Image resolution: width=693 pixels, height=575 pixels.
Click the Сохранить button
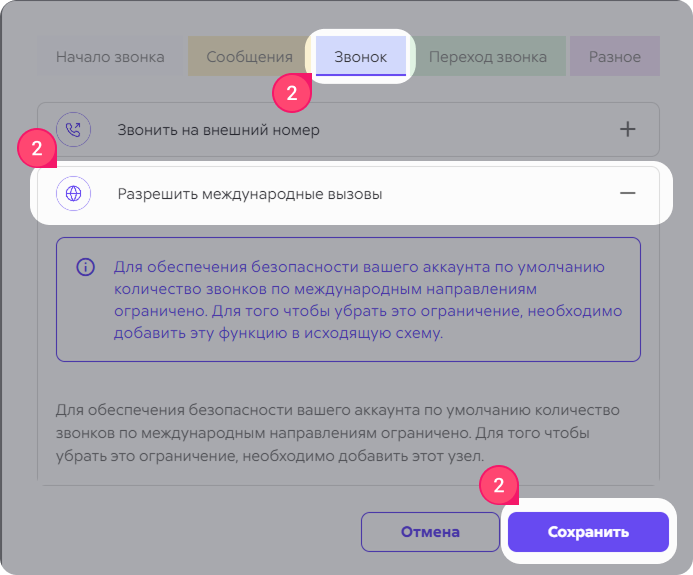point(588,532)
